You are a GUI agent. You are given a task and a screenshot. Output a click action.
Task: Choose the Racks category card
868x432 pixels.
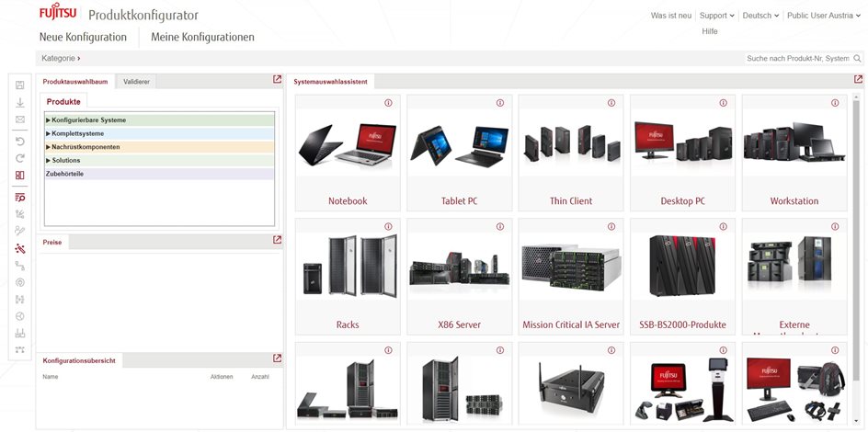click(x=348, y=277)
